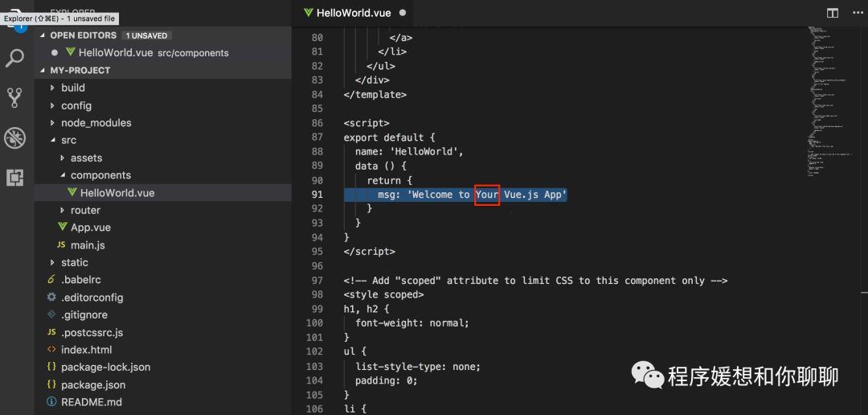Click 'list-style-type: none;' line
The width and height of the screenshot is (868, 415).
[418, 366]
